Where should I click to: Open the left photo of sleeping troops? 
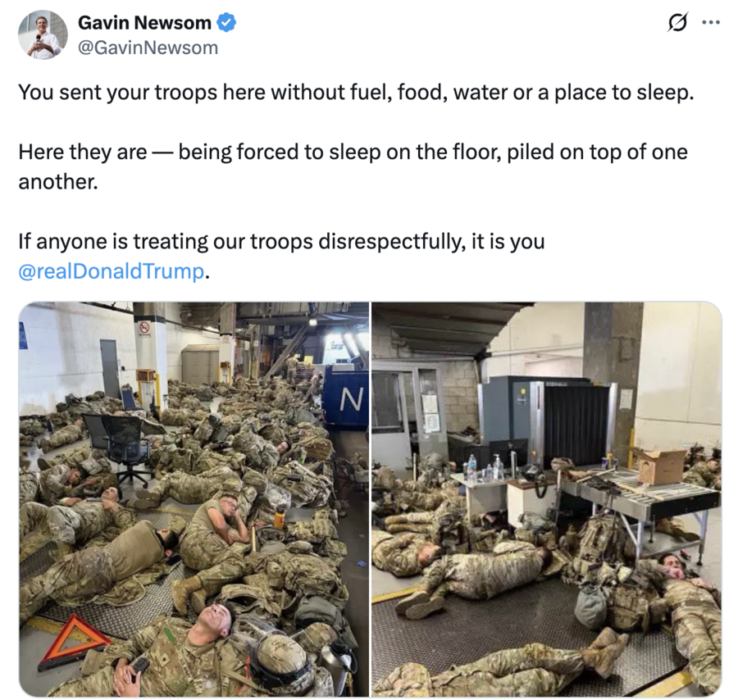194,499
